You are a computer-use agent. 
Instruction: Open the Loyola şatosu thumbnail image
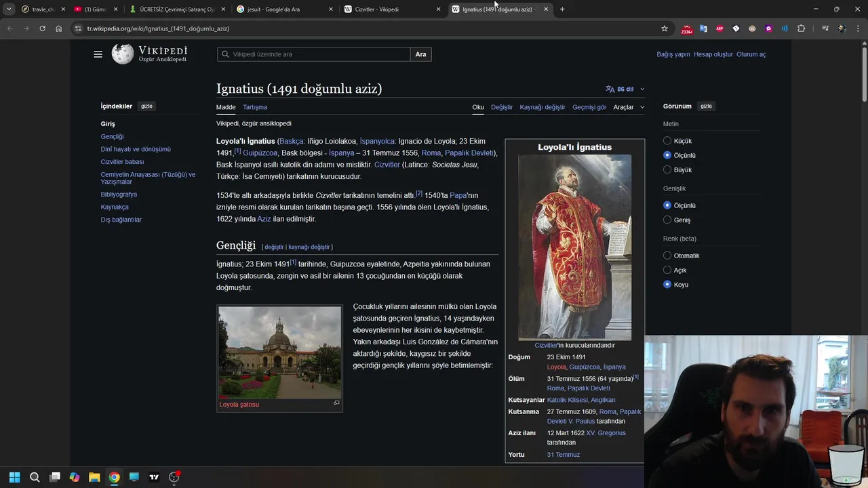point(280,352)
